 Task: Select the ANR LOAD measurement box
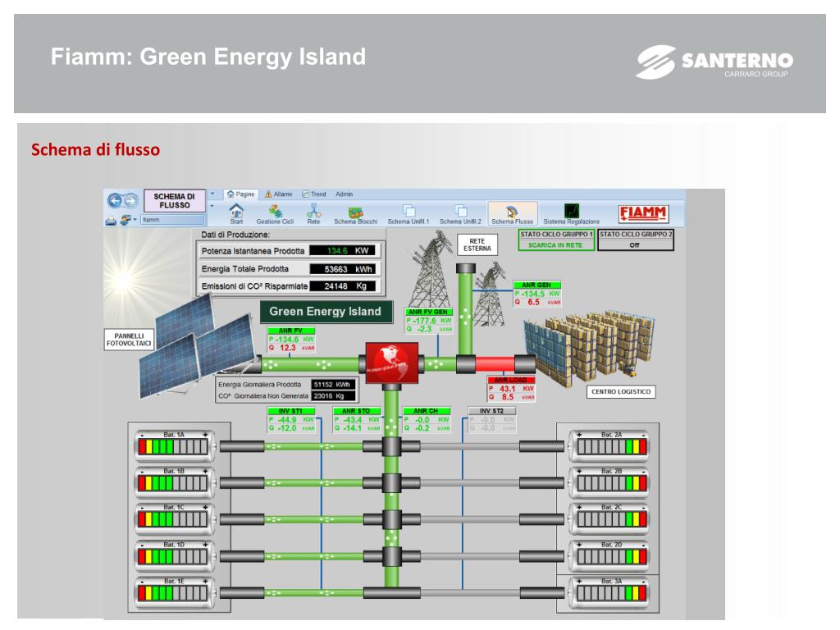[x=511, y=389]
